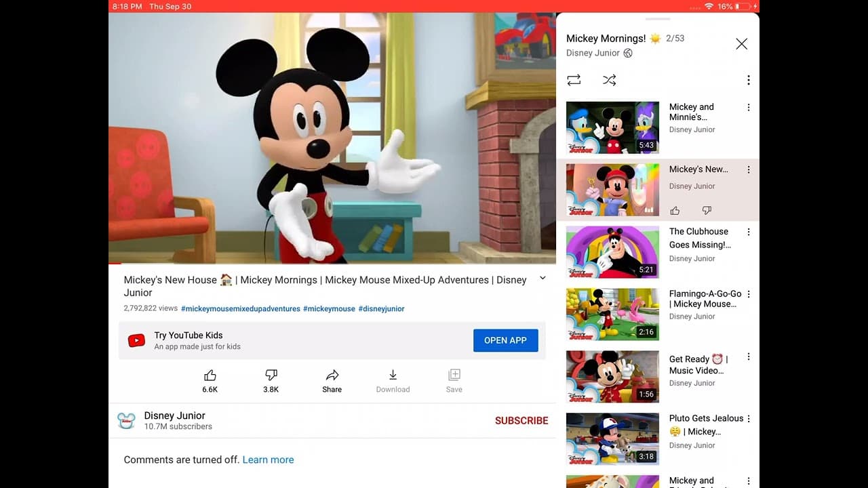The height and width of the screenshot is (488, 868).
Task: Seek using the red video progress bar
Action: [332, 263]
